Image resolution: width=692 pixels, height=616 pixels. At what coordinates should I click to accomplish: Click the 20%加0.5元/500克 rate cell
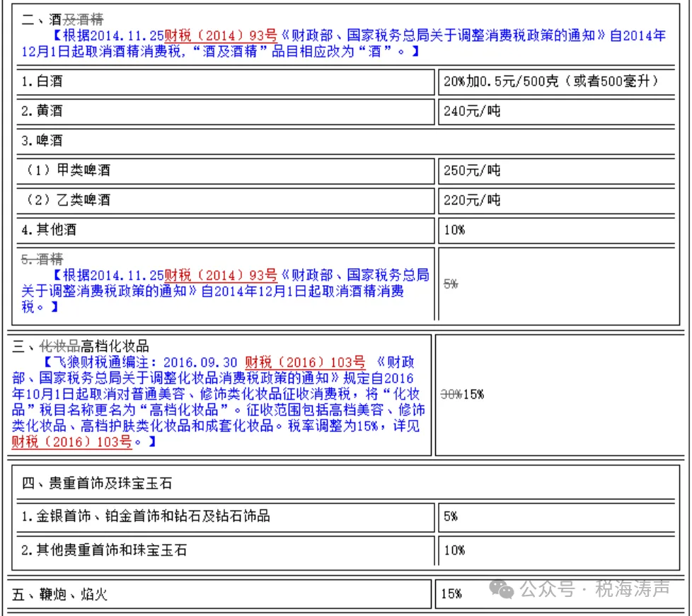tap(551, 81)
